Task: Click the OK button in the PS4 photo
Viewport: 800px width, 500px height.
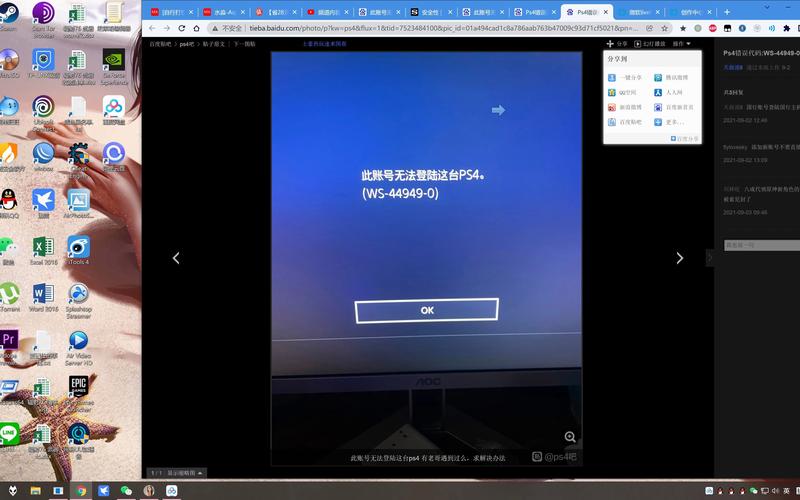Action: [427, 310]
